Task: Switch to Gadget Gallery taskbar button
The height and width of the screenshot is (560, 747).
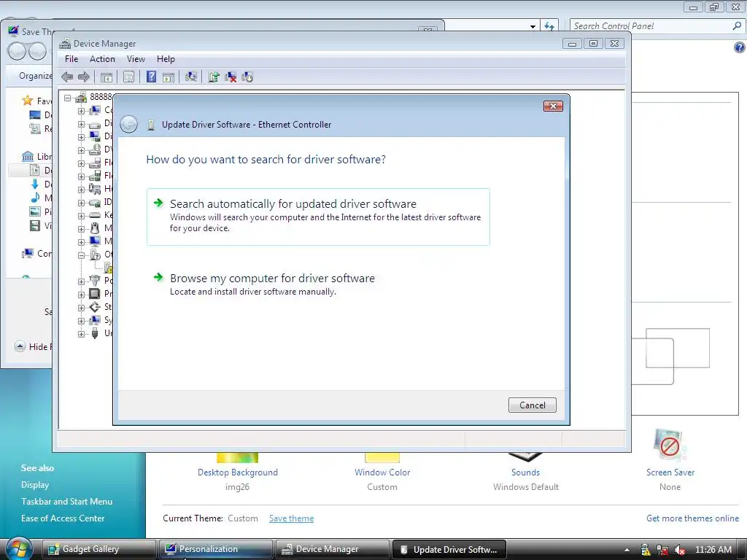Action: pos(99,549)
